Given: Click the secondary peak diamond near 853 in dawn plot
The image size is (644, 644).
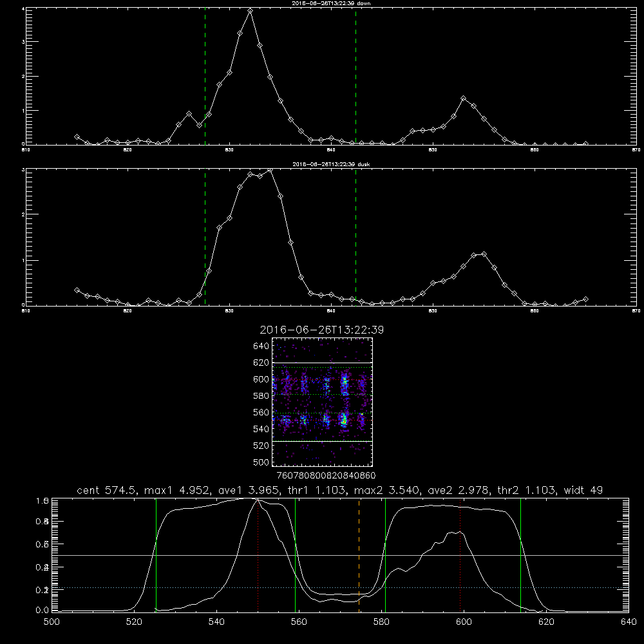Looking at the screenshot, I should coord(464,99).
